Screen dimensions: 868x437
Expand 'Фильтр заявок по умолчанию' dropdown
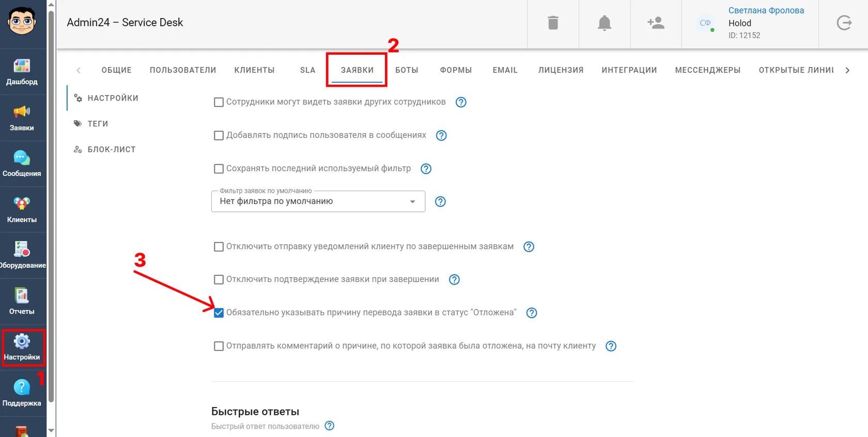318,201
